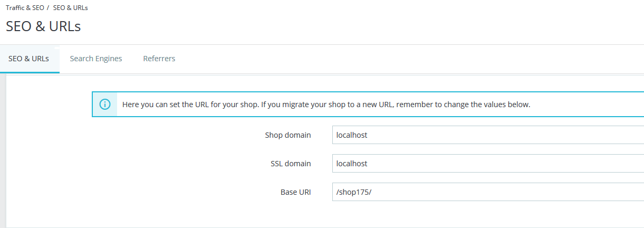
Task: Click the slash separator in the breadcrumb
Action: coord(48,8)
